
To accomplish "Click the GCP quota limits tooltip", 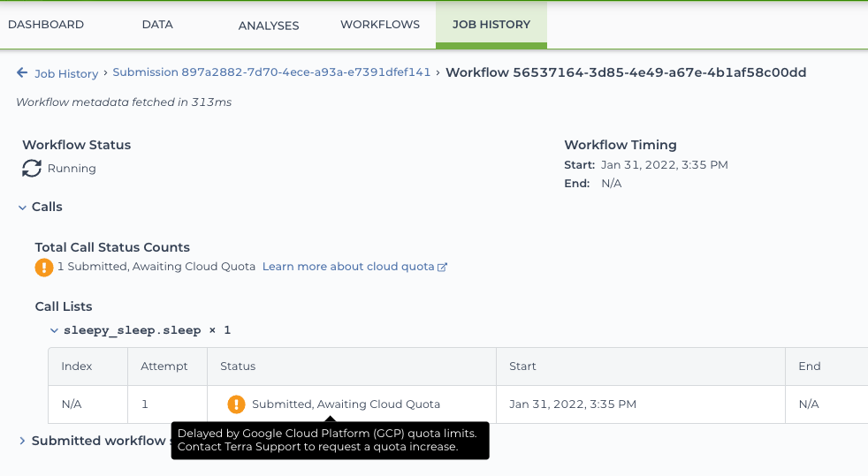I will coord(330,441).
